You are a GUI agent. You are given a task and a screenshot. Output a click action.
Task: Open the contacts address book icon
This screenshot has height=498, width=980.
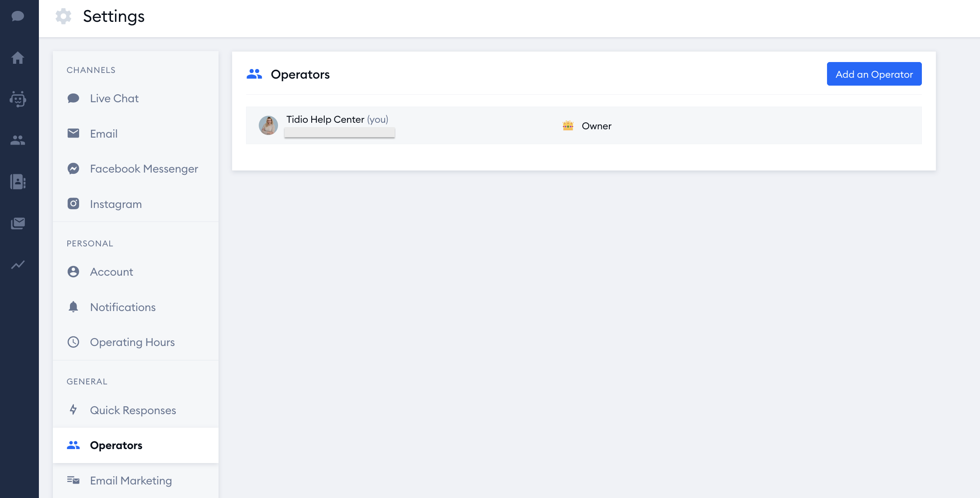pos(18,181)
